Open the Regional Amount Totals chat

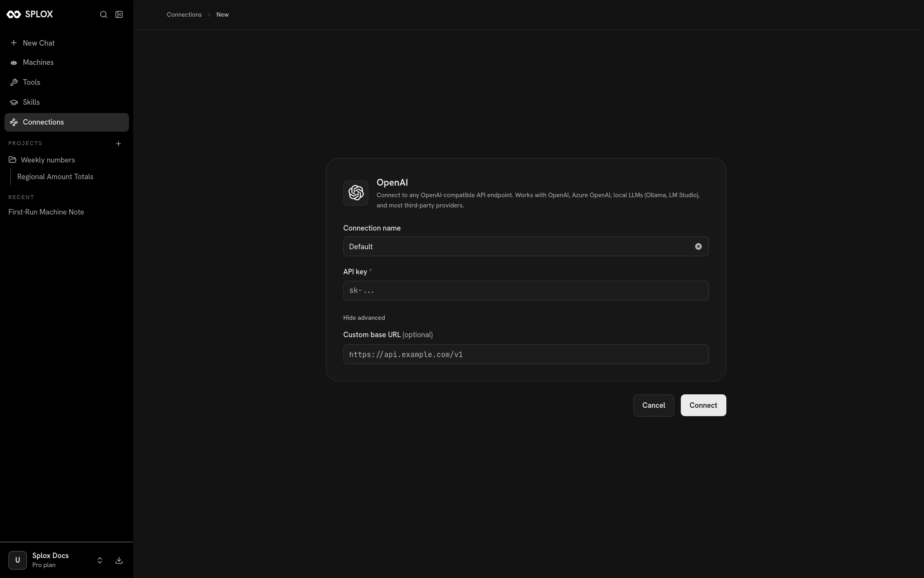tap(56, 177)
